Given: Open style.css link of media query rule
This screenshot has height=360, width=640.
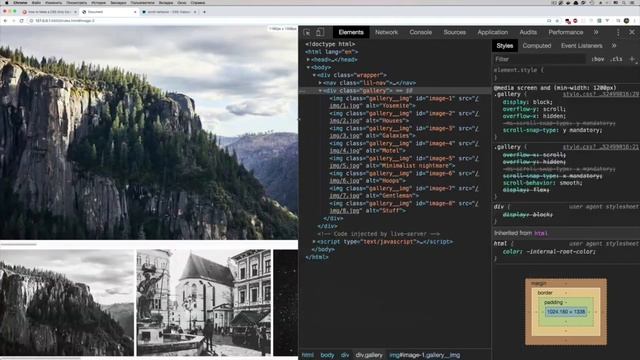Looking at the screenshot, I should (x=601, y=94).
